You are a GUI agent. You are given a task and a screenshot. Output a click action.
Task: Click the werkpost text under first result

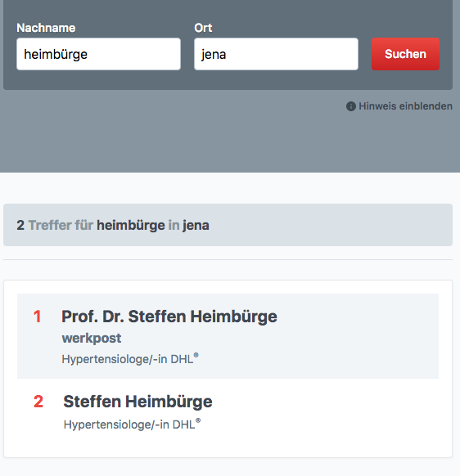pyautogui.click(x=92, y=339)
